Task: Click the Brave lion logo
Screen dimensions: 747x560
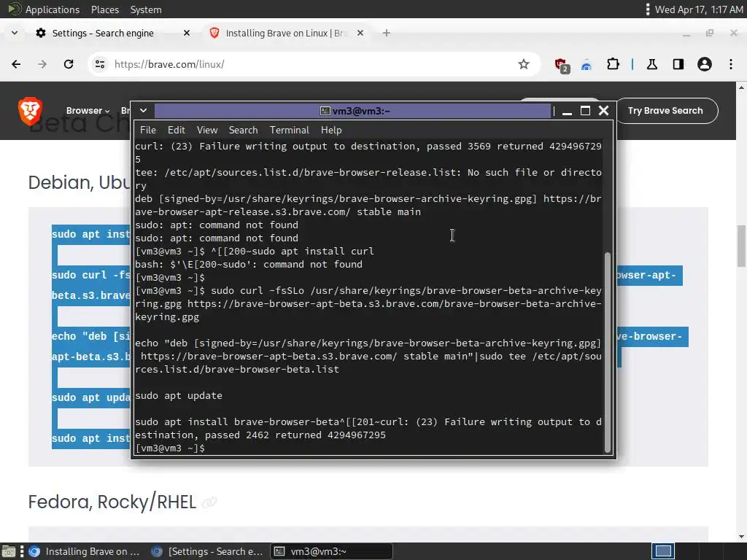Action: point(30,111)
